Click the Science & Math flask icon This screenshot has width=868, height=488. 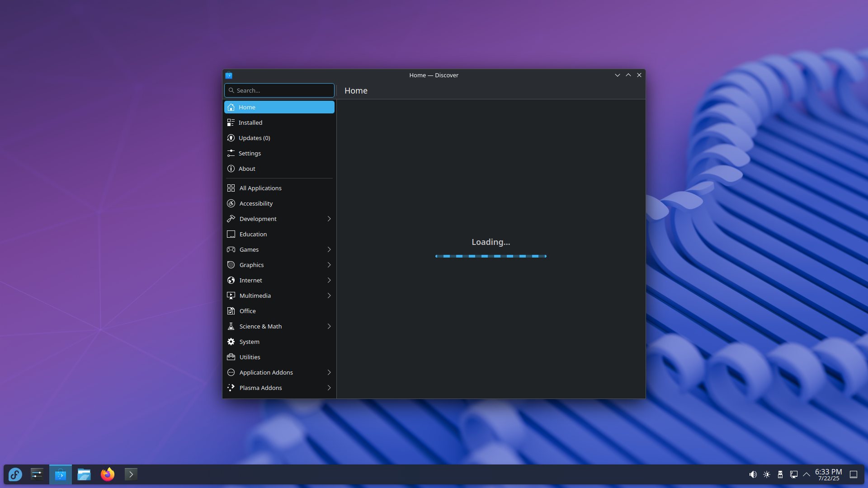coord(231,326)
